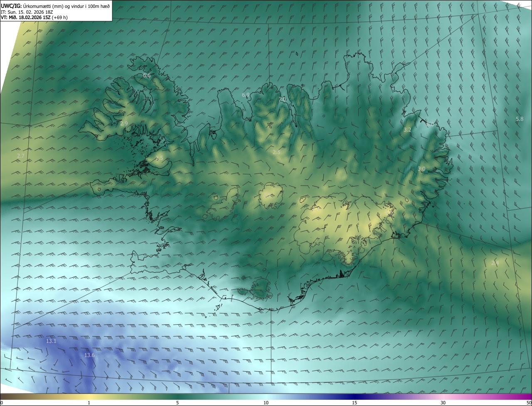Click the 5.8 value label
Screen dimensions: 532x406
pos(520,119)
